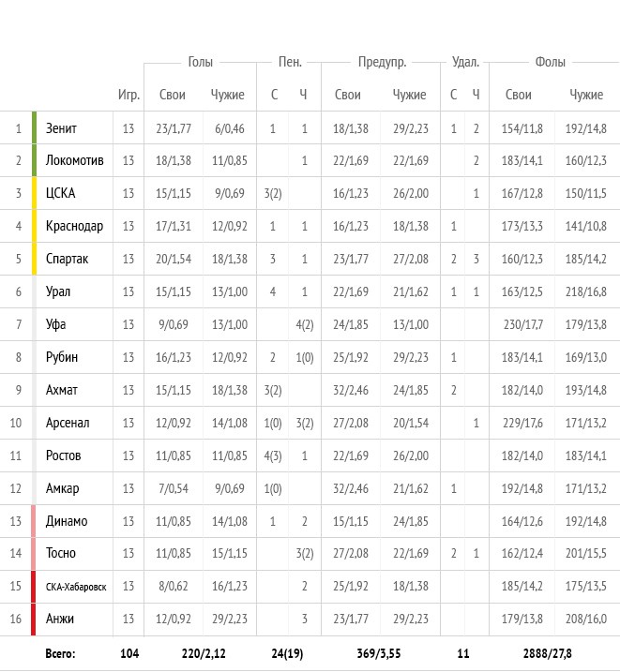Click the red bar beside Анжи

click(x=34, y=620)
